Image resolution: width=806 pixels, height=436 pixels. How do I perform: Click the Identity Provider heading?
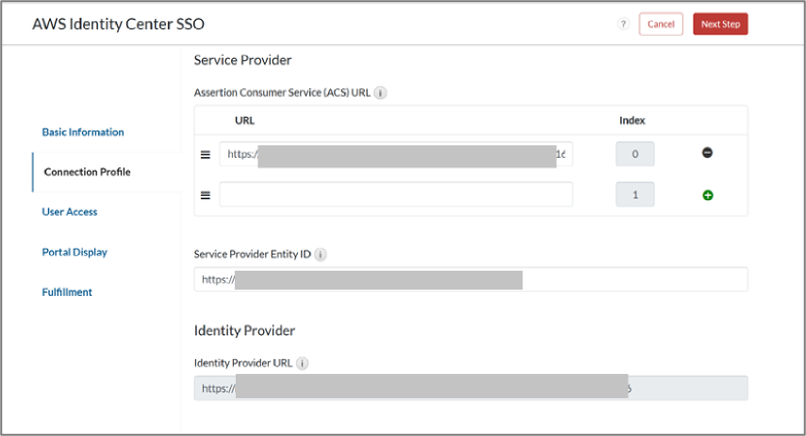coord(245,331)
